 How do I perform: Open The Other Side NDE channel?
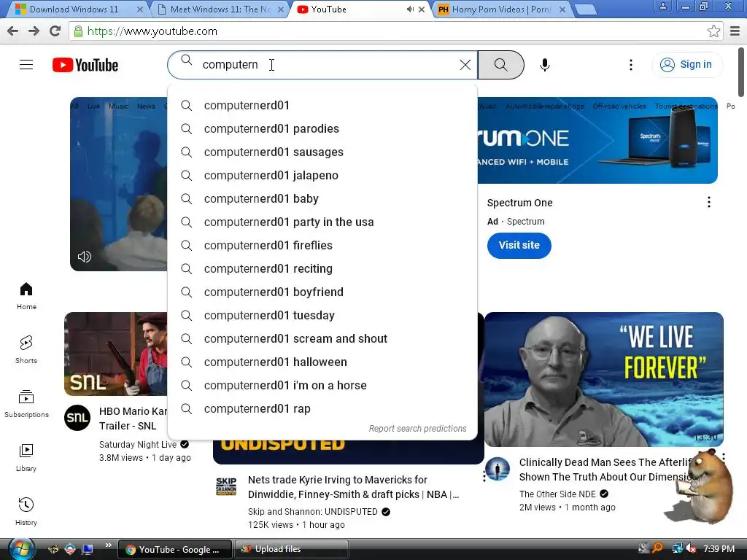557,494
